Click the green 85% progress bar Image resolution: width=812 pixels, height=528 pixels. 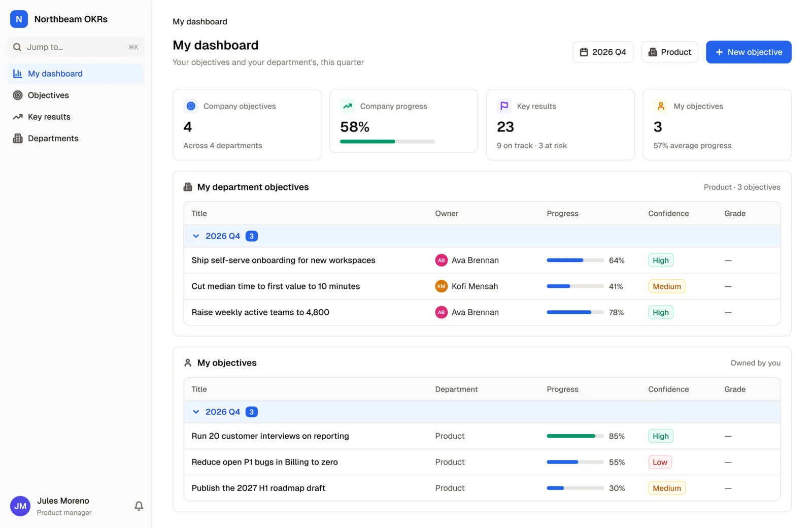(575, 436)
